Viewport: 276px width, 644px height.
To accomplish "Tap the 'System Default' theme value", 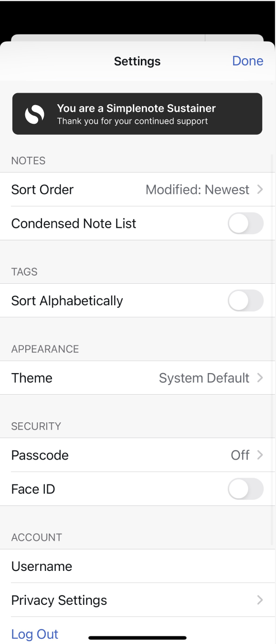I will click(x=204, y=377).
